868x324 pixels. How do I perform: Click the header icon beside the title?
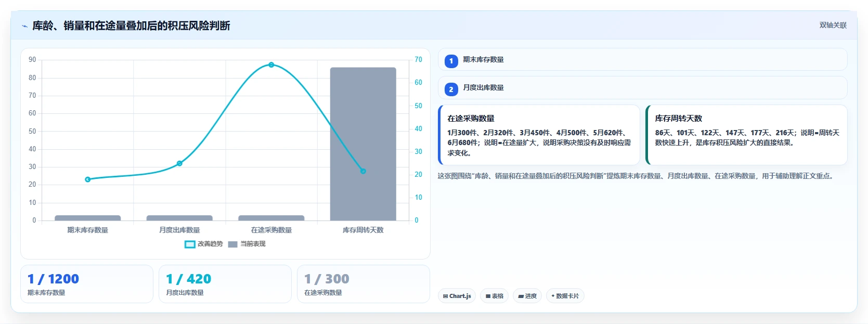24,26
